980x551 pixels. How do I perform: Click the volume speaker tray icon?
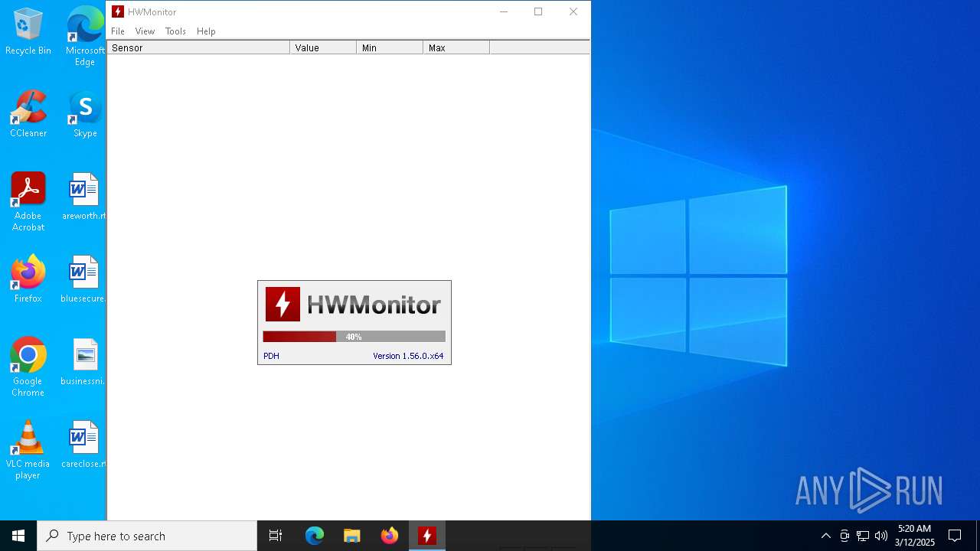(x=881, y=536)
